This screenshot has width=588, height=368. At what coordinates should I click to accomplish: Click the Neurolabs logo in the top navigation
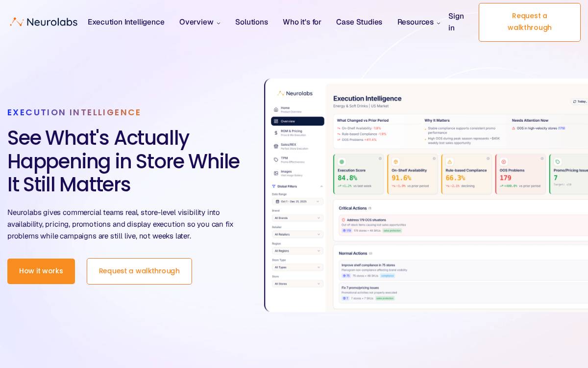coord(44,22)
